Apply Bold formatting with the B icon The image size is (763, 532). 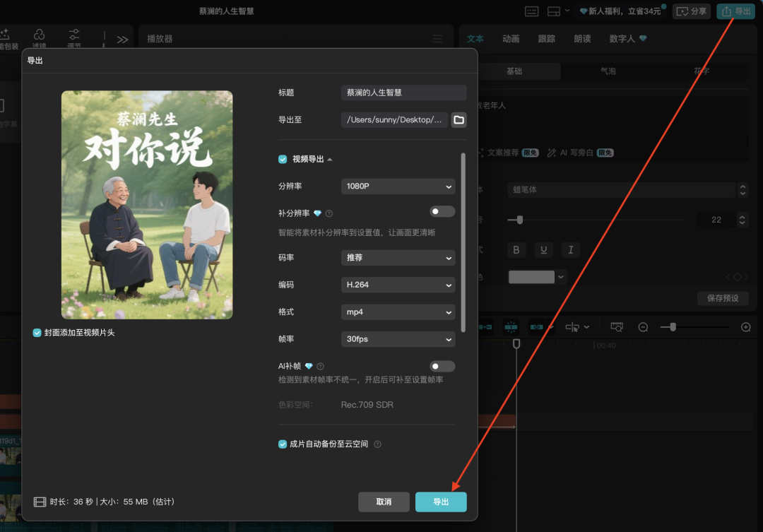pyautogui.click(x=516, y=249)
